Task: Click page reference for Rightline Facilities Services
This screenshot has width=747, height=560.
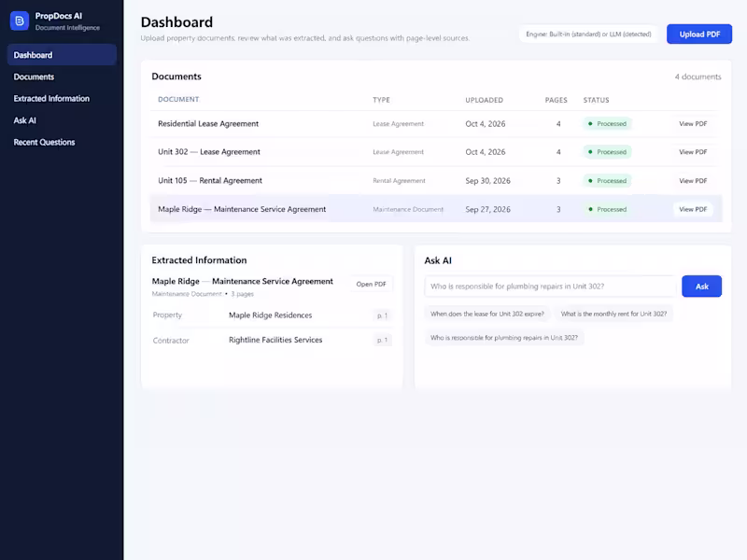Action: click(x=382, y=340)
